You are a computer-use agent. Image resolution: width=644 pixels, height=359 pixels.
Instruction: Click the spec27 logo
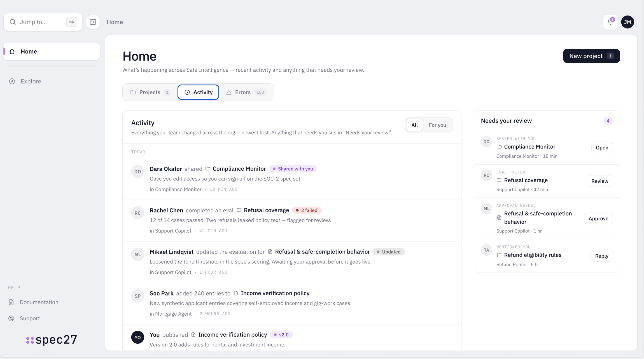(x=52, y=340)
